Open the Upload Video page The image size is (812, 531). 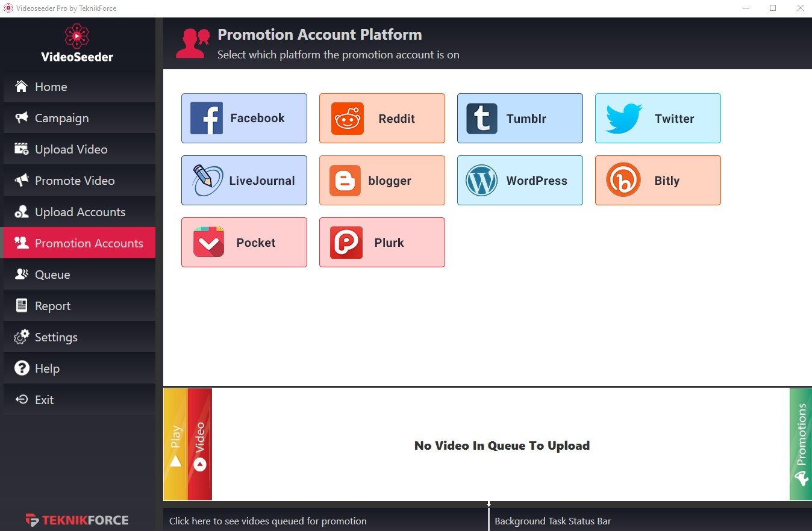coord(78,149)
